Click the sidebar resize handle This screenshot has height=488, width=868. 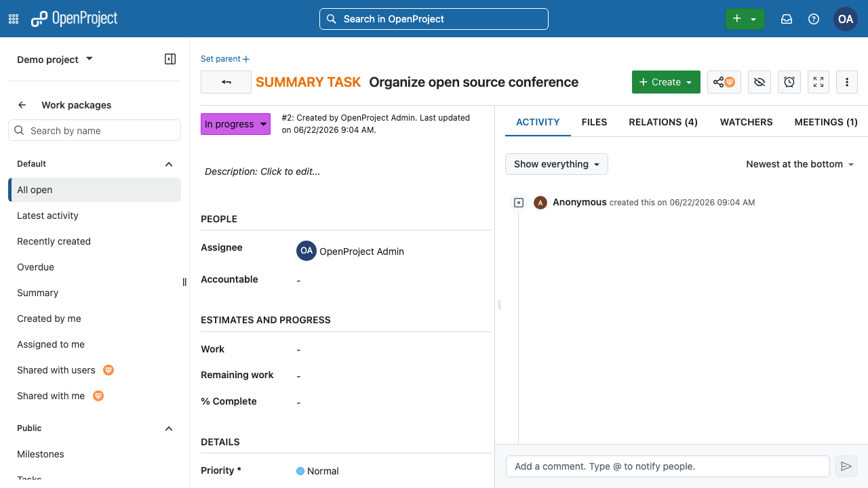(184, 282)
